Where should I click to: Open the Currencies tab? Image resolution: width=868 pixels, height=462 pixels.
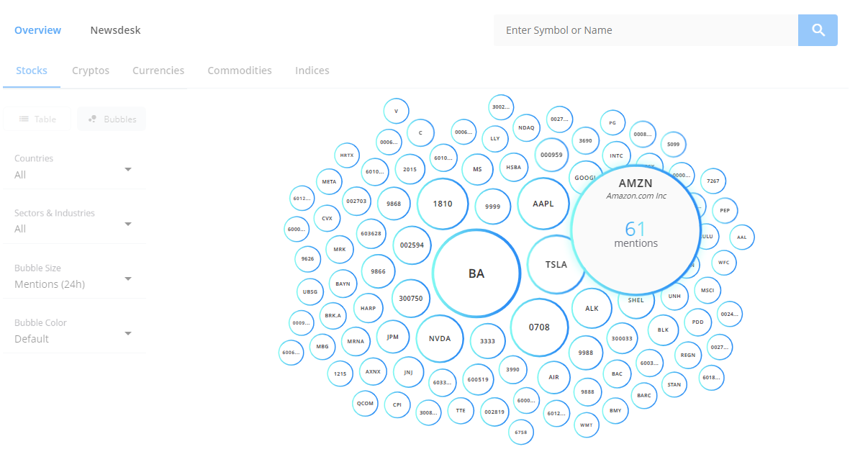click(x=158, y=71)
